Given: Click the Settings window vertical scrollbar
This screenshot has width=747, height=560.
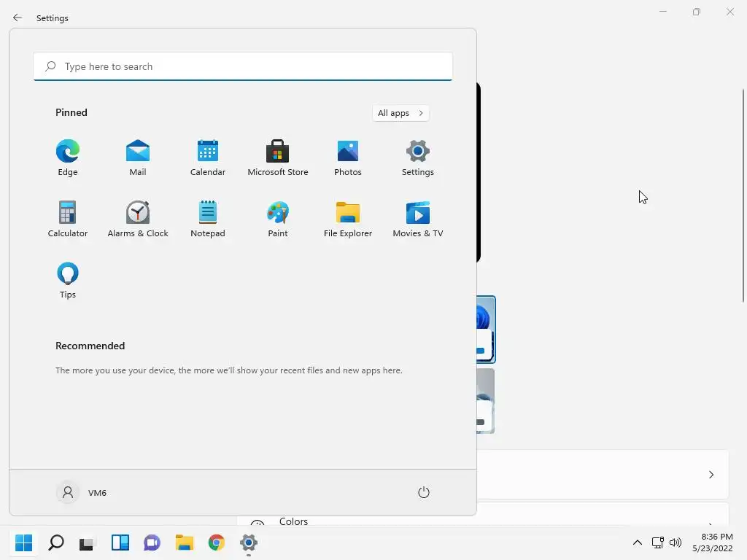Looking at the screenshot, I should tap(743, 195).
